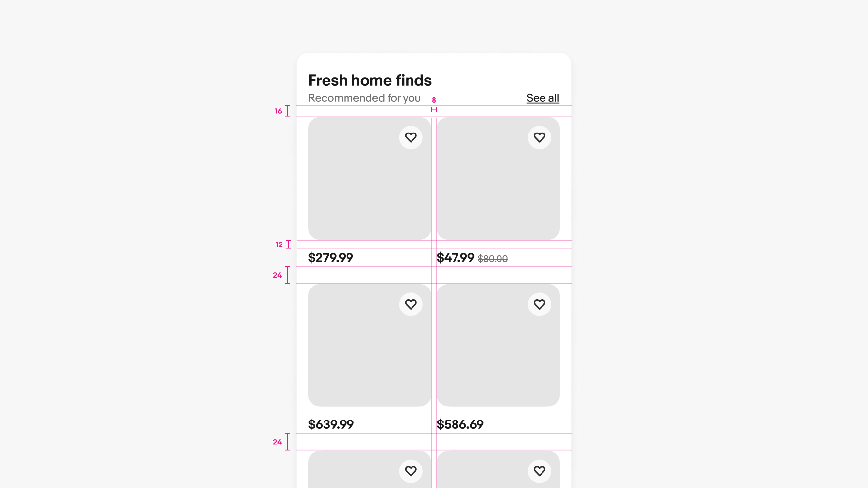This screenshot has height=488, width=868.
Task: Click the $47.99 sale price text
Action: coord(456,258)
